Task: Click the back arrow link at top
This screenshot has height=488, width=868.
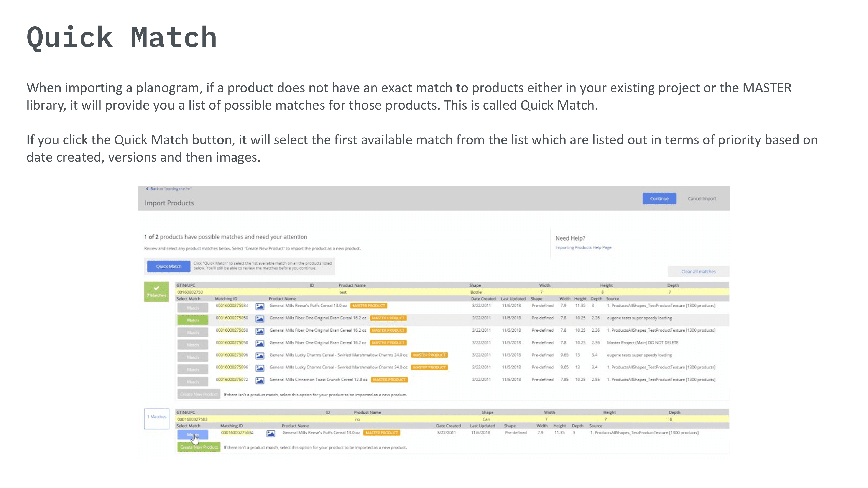Action: pos(169,189)
